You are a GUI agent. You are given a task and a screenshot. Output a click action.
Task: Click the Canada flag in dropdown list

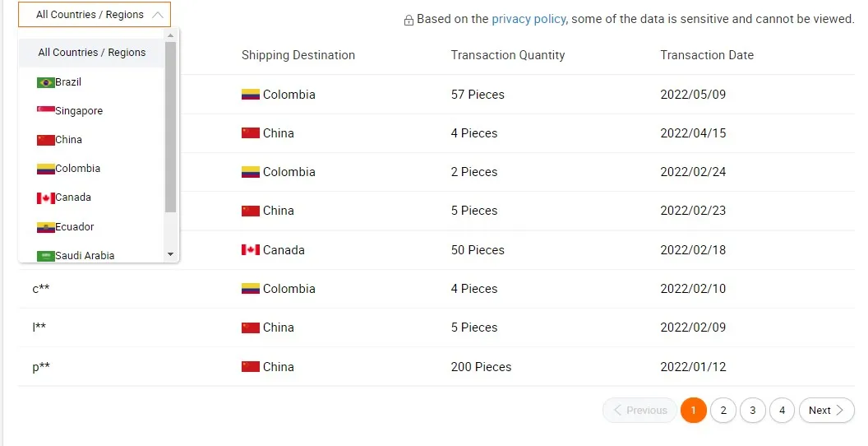46,198
